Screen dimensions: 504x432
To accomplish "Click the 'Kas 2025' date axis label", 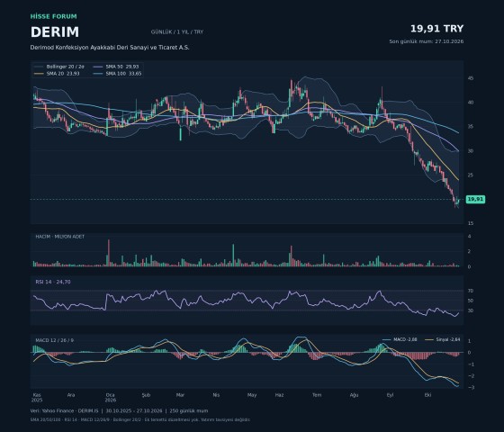I will pyautogui.click(x=37, y=398).
